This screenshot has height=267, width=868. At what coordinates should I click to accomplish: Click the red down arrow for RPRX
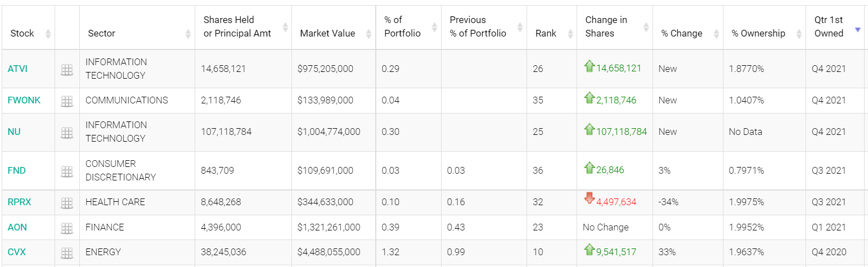coord(590,198)
